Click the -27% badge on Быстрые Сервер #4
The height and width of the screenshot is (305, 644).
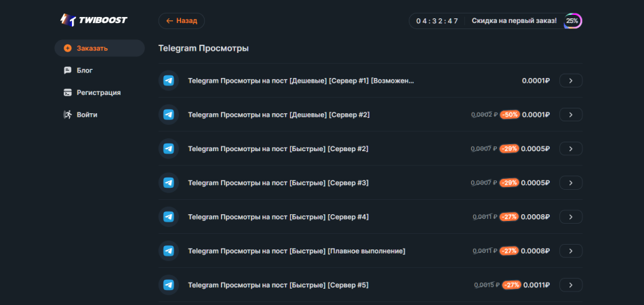coord(509,217)
